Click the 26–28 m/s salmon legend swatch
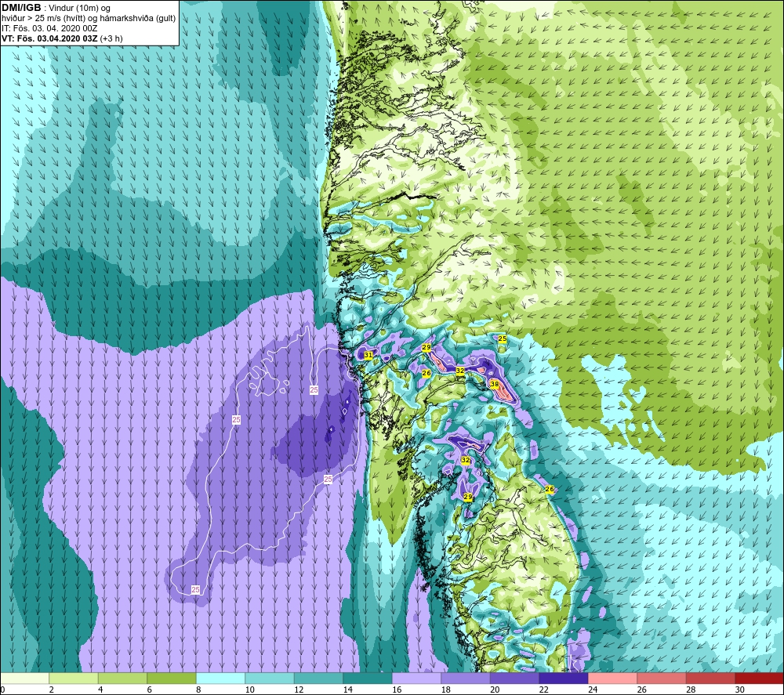This screenshot has width=784, height=695. click(x=662, y=678)
